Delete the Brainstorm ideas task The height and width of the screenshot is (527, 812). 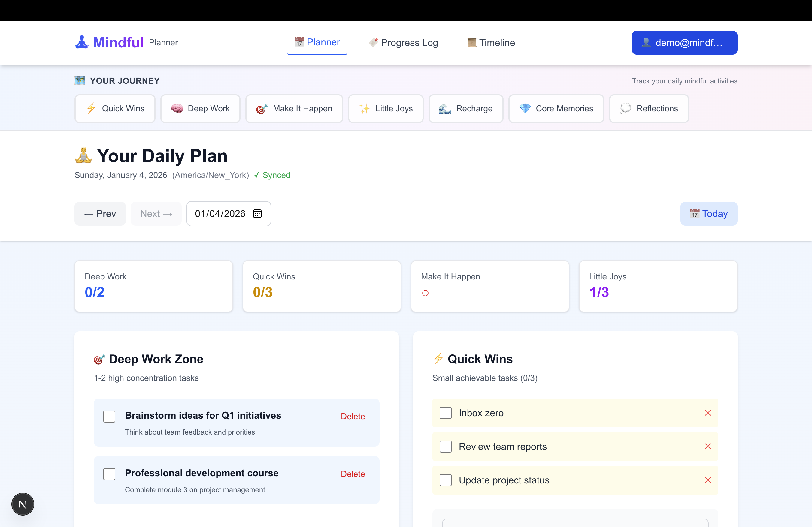[353, 416]
